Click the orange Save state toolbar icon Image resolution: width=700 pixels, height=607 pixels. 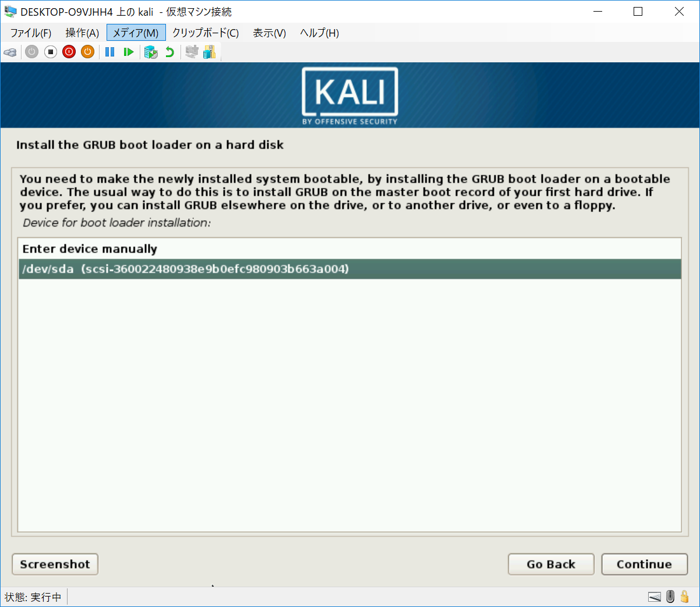pyautogui.click(x=87, y=52)
